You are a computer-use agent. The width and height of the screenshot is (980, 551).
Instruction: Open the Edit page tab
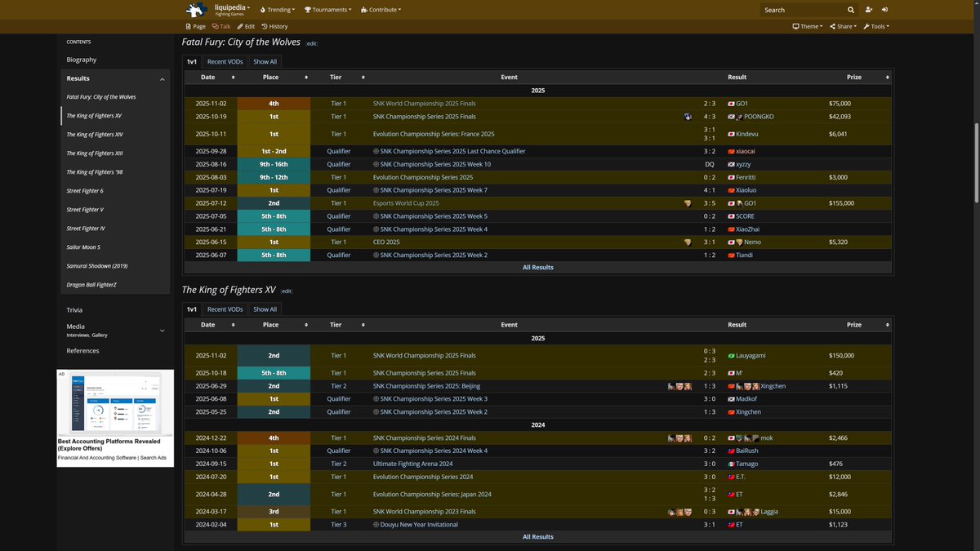pos(246,26)
